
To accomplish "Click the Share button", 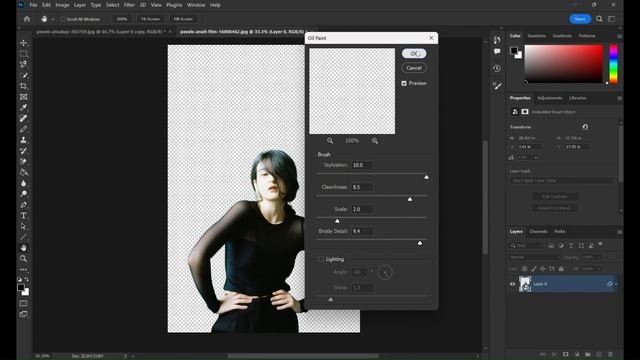I will click(580, 19).
